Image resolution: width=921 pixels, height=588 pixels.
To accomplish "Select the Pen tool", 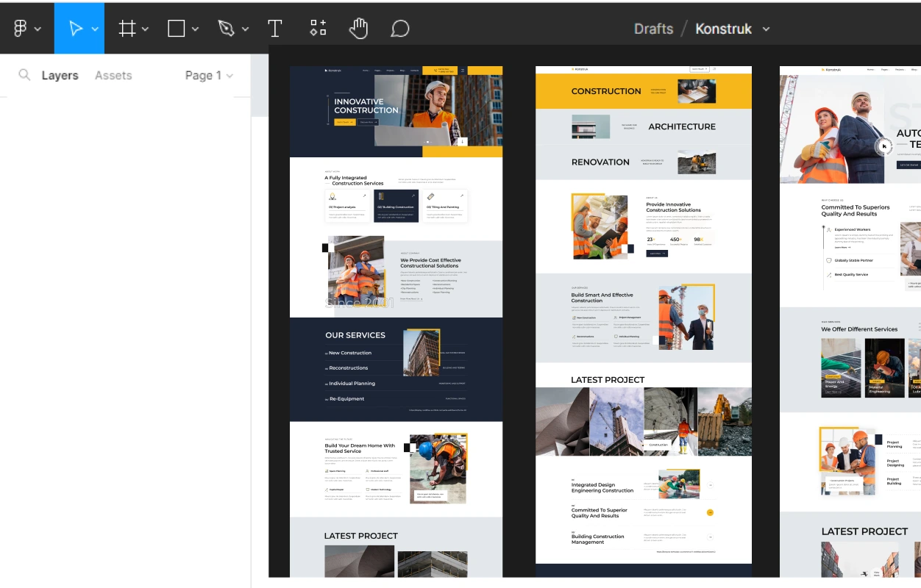I will coord(224,28).
